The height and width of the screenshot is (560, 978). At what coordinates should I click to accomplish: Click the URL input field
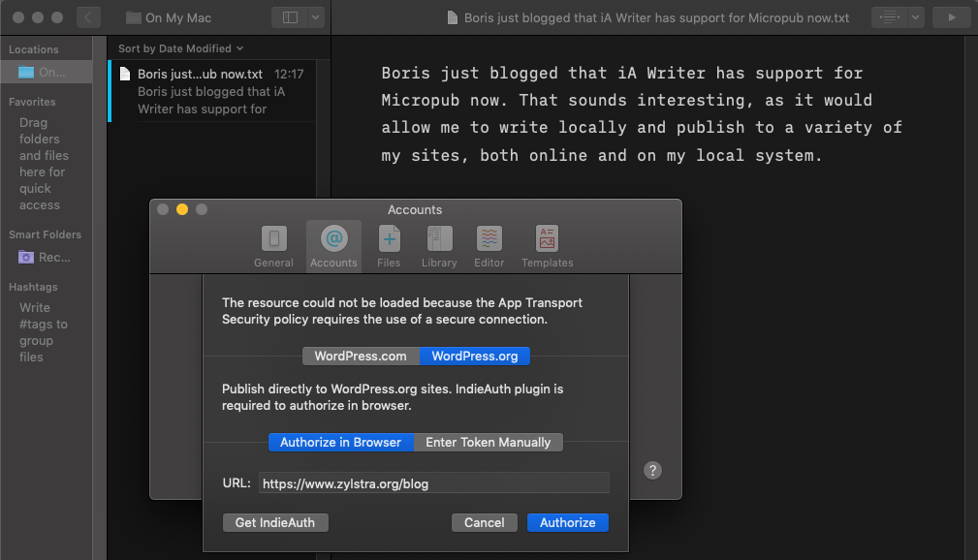point(434,483)
